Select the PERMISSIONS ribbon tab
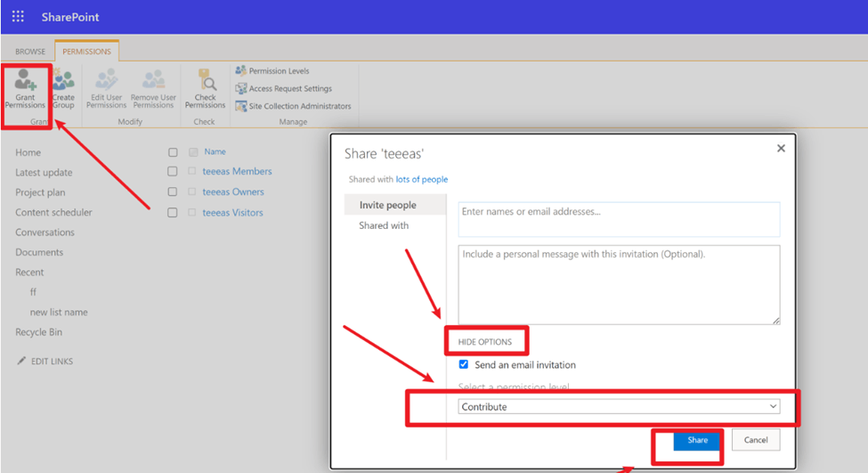 click(87, 52)
